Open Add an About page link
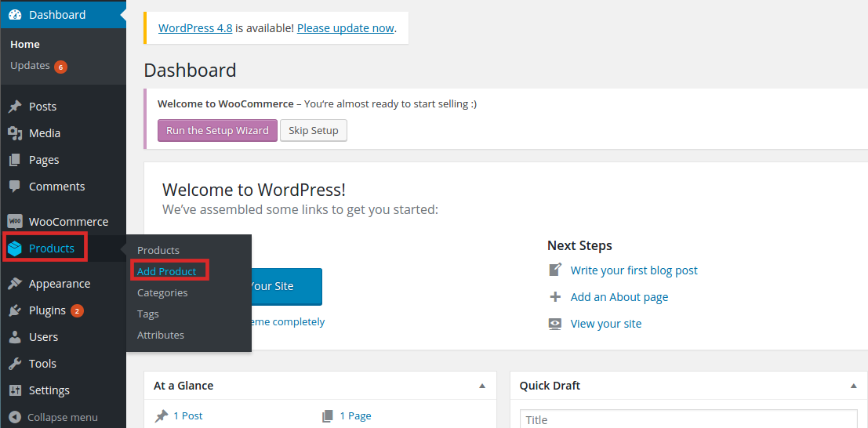The image size is (868, 428). (619, 297)
